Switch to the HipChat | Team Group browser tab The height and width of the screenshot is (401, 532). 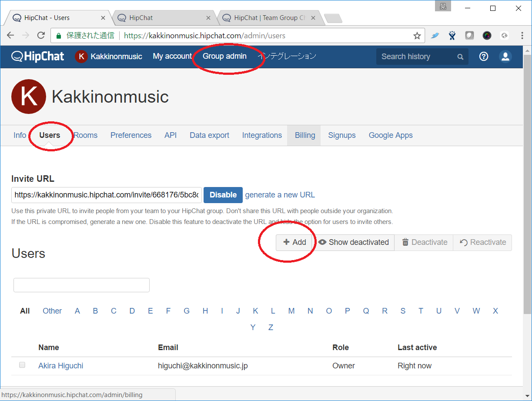(x=269, y=18)
